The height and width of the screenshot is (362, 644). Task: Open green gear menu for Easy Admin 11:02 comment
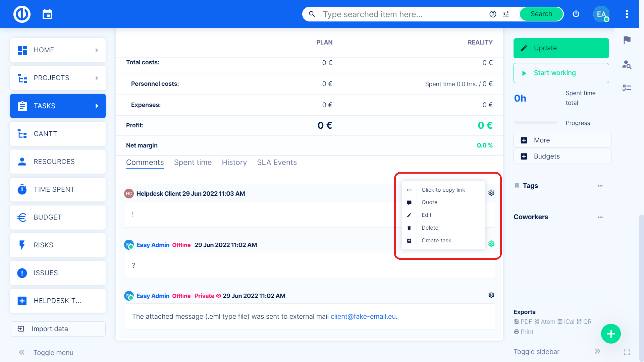click(491, 244)
